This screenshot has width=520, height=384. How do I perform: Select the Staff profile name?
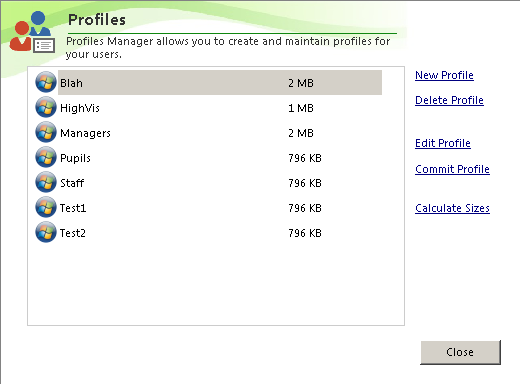[x=72, y=183]
